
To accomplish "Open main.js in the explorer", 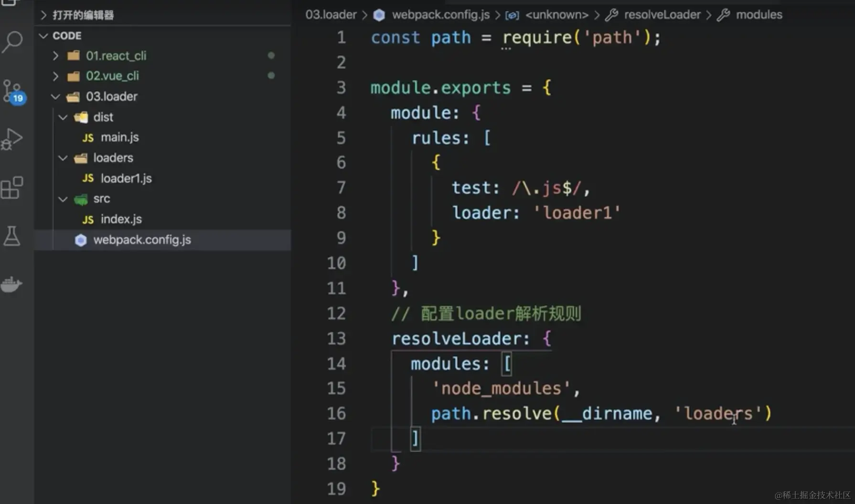I will [120, 137].
